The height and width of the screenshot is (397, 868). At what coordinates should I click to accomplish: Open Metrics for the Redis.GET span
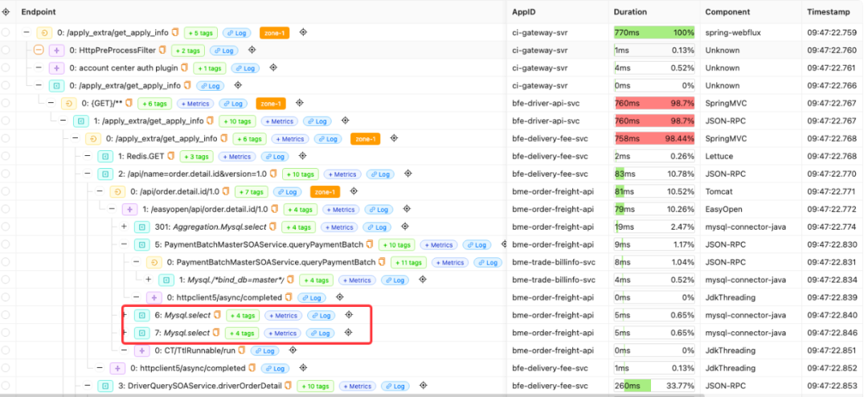pos(236,157)
